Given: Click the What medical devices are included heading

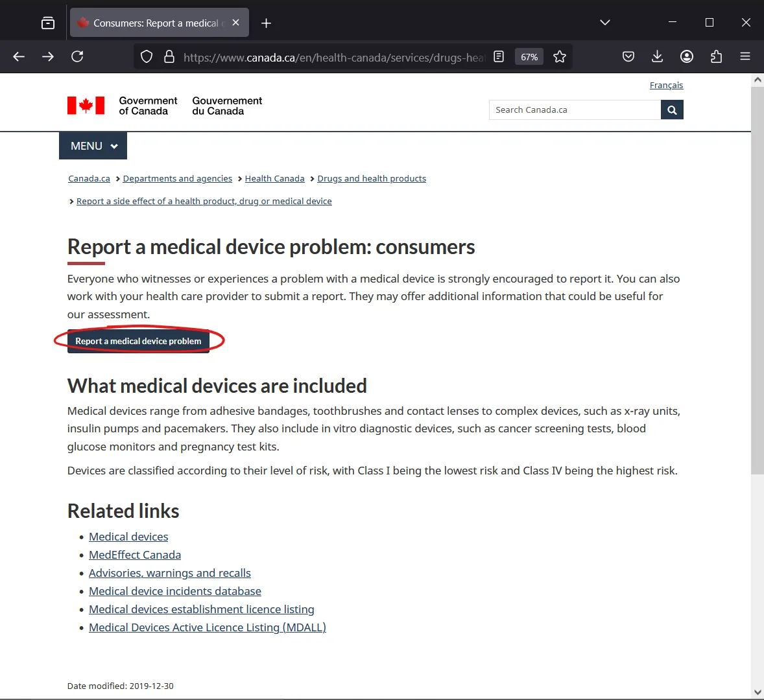Looking at the screenshot, I should pyautogui.click(x=217, y=386).
